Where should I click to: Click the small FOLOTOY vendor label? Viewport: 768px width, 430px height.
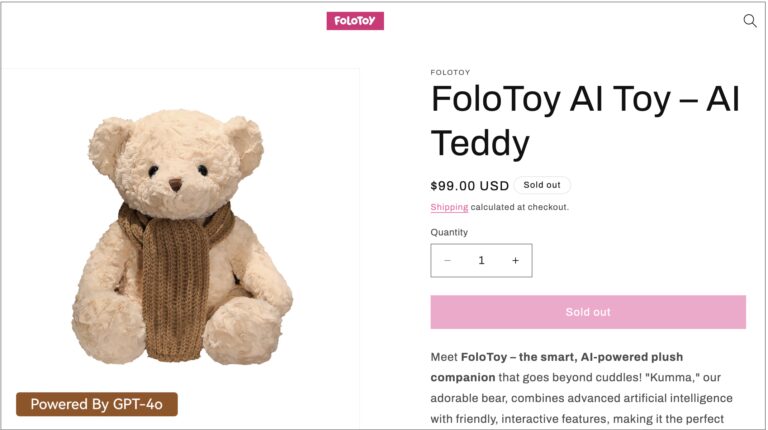coord(450,72)
